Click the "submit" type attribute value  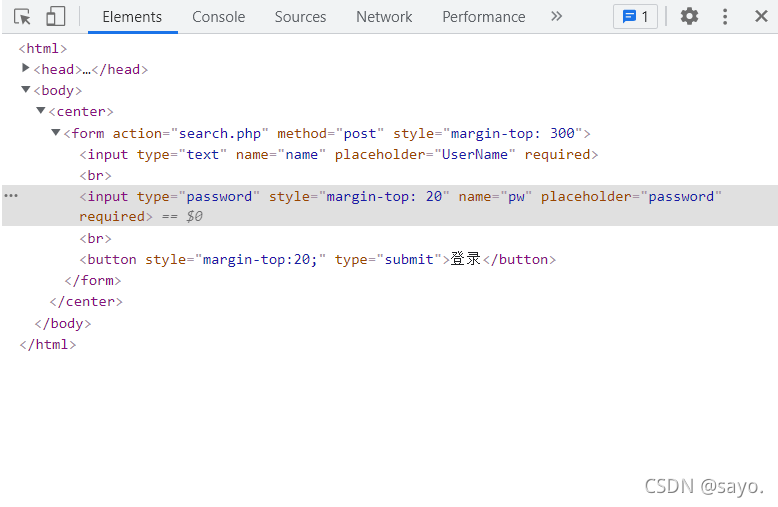[x=409, y=259]
